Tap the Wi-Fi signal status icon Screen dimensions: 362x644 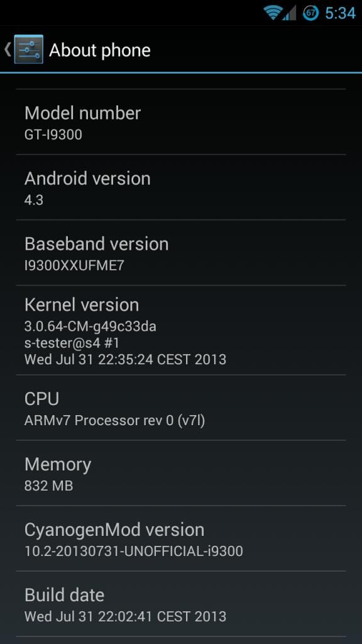[x=273, y=13]
